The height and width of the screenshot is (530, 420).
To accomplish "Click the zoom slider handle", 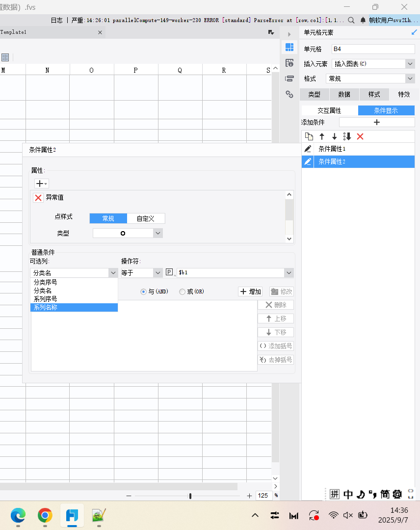I will pos(190,496).
